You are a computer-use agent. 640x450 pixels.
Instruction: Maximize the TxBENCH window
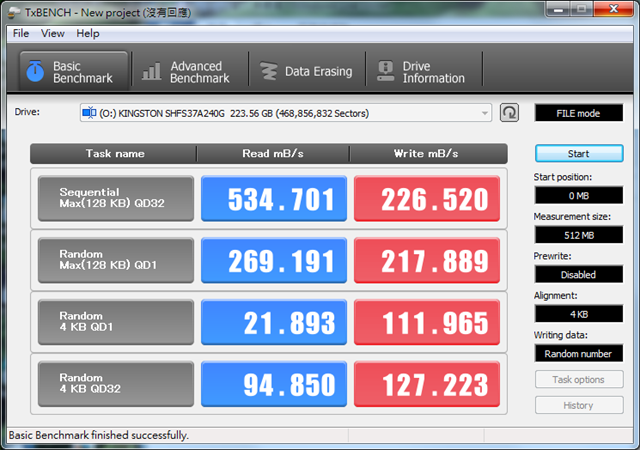(x=582, y=9)
